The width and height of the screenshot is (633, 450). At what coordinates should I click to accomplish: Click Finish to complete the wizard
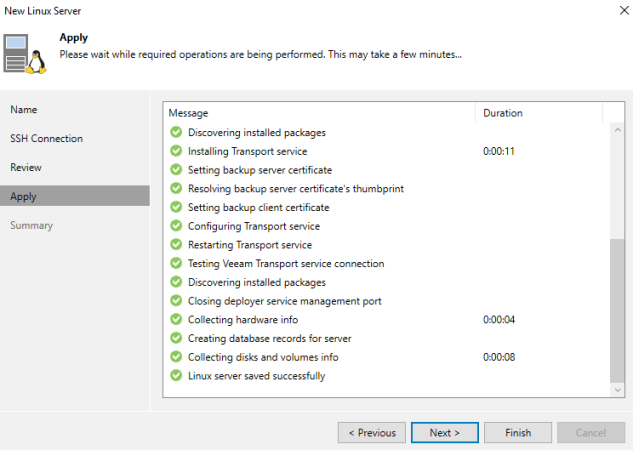pos(517,433)
